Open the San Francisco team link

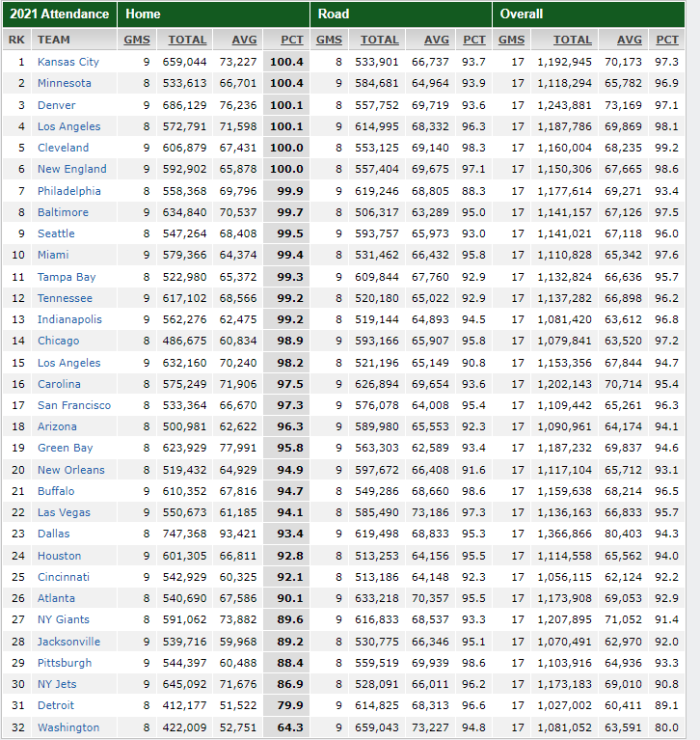point(74,405)
